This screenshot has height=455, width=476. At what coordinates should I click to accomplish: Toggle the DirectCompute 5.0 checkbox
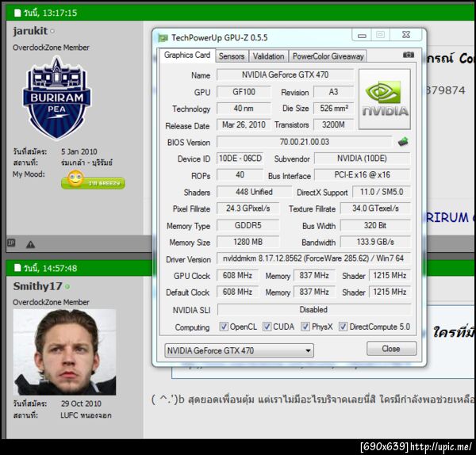point(343,327)
